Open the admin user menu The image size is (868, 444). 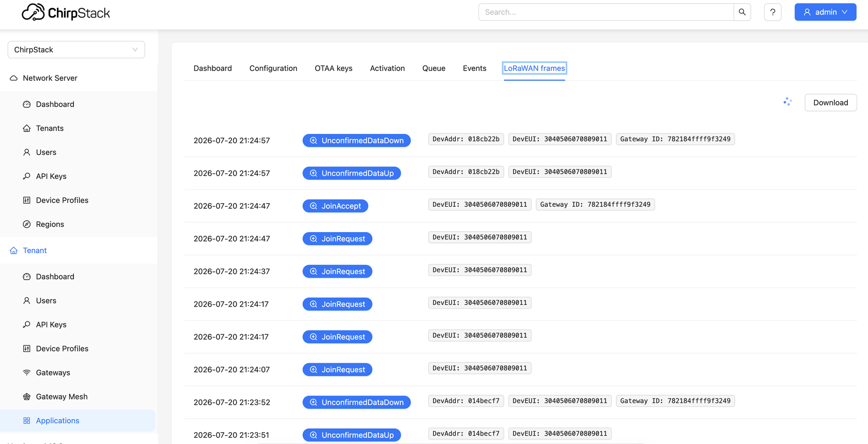tap(825, 12)
